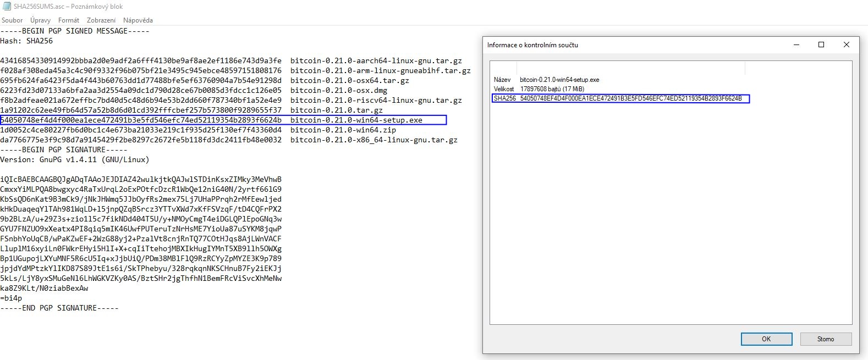Minimize the checksum information dialog
The image size is (868, 360).
[x=796, y=45]
